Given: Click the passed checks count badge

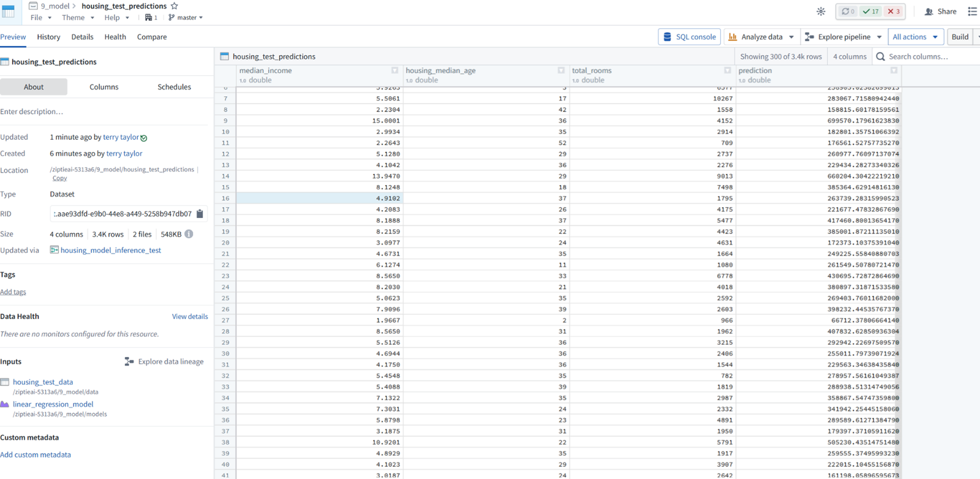Looking at the screenshot, I should [x=870, y=11].
